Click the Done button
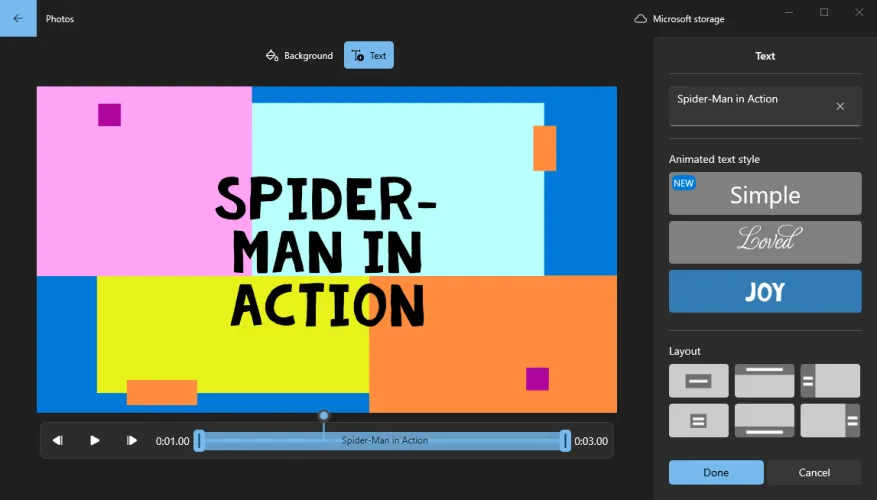Screen dimensions: 877x500 pos(716,472)
